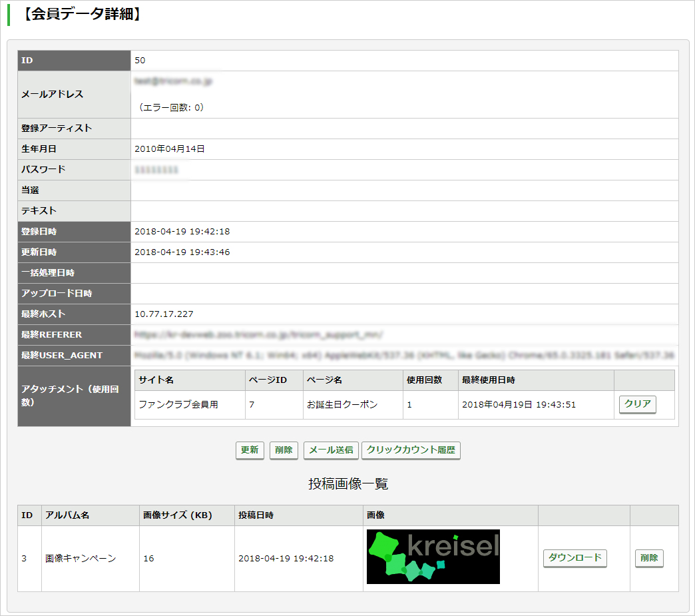Click the 投稿画像一覧 heading
This screenshot has height=616, width=695.
[348, 483]
